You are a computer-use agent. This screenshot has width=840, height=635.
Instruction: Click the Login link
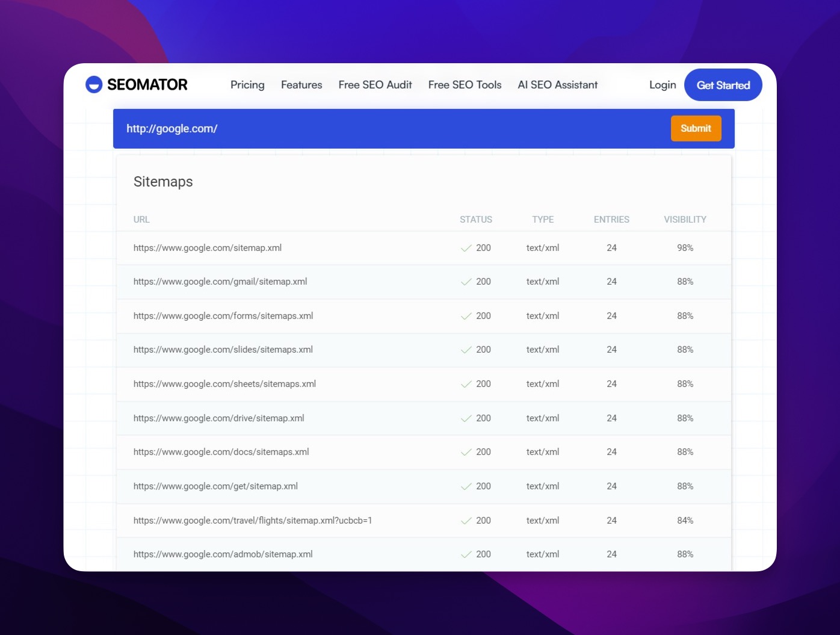pos(662,85)
